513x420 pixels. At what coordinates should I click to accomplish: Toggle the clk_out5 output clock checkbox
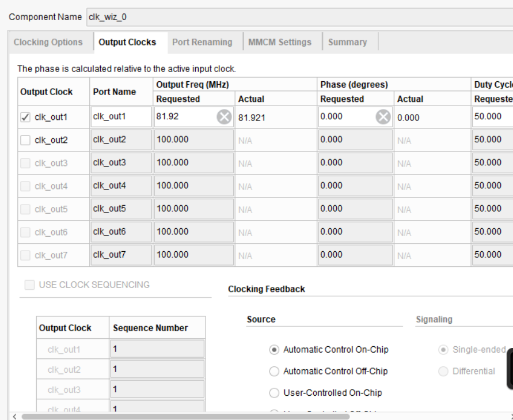(x=25, y=209)
